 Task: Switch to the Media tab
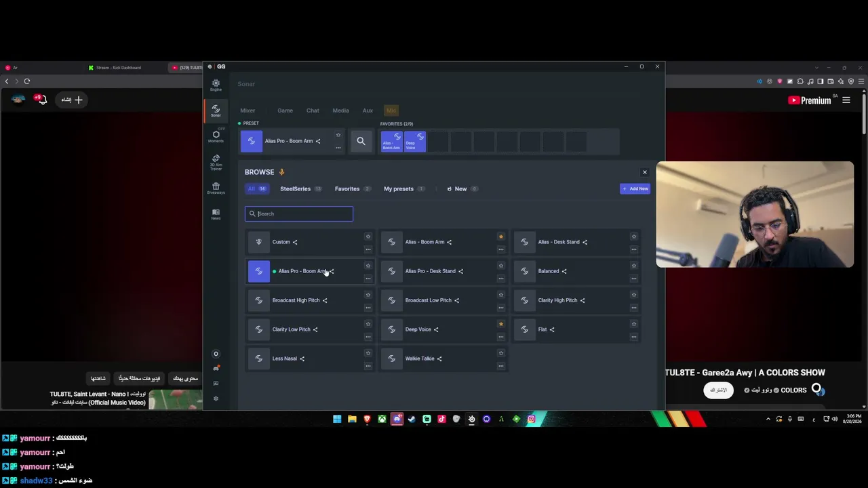[340, 110]
